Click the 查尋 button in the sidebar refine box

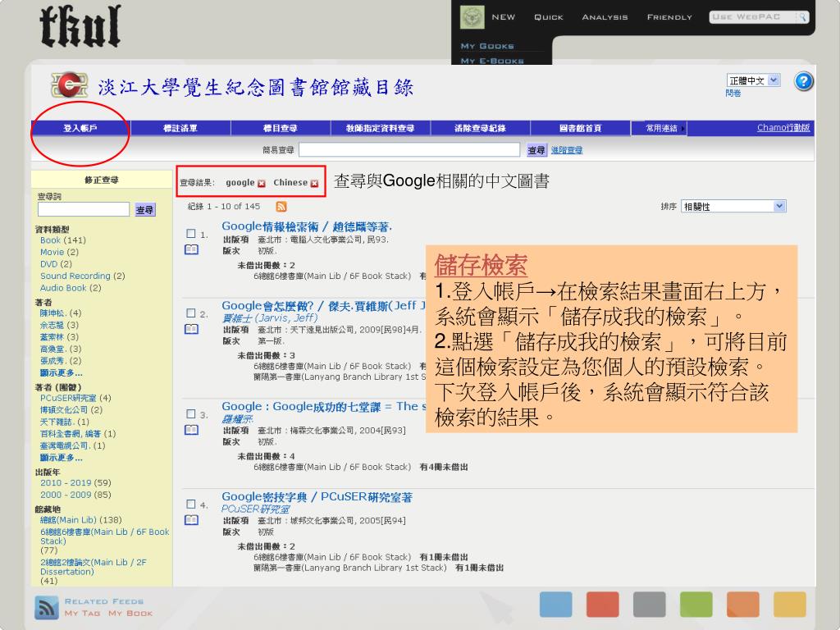click(144, 210)
